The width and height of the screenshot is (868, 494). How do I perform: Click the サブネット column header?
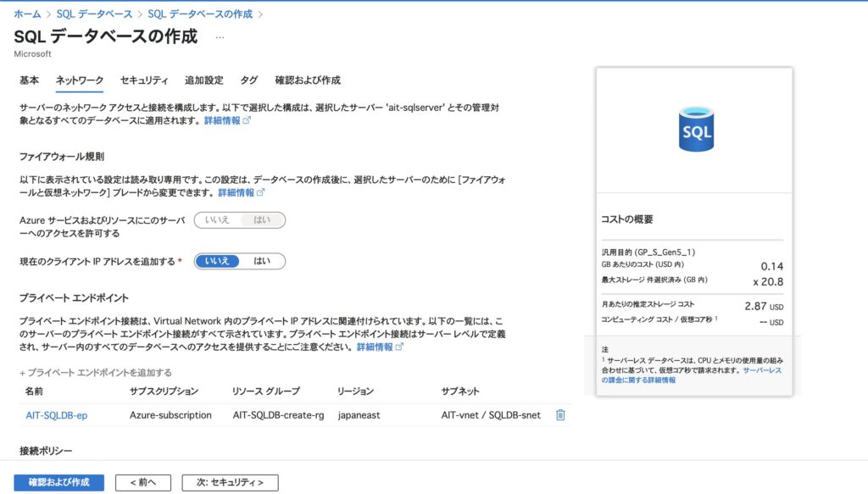click(x=460, y=391)
